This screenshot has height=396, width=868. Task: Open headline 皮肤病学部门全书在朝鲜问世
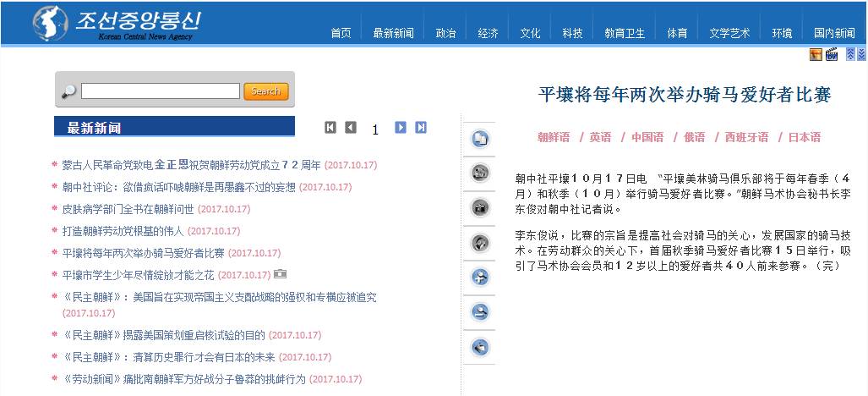[128, 209]
